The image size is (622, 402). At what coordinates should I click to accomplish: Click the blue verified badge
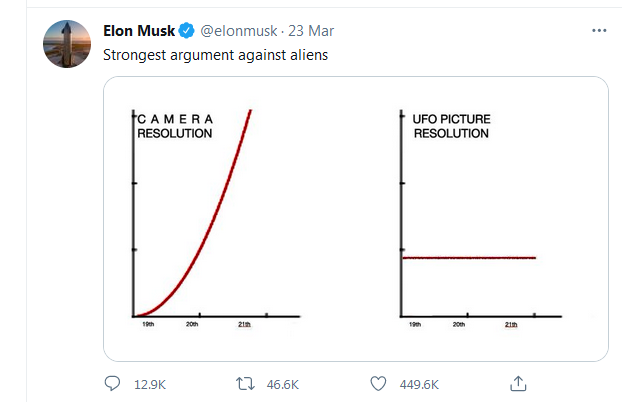pos(186,31)
